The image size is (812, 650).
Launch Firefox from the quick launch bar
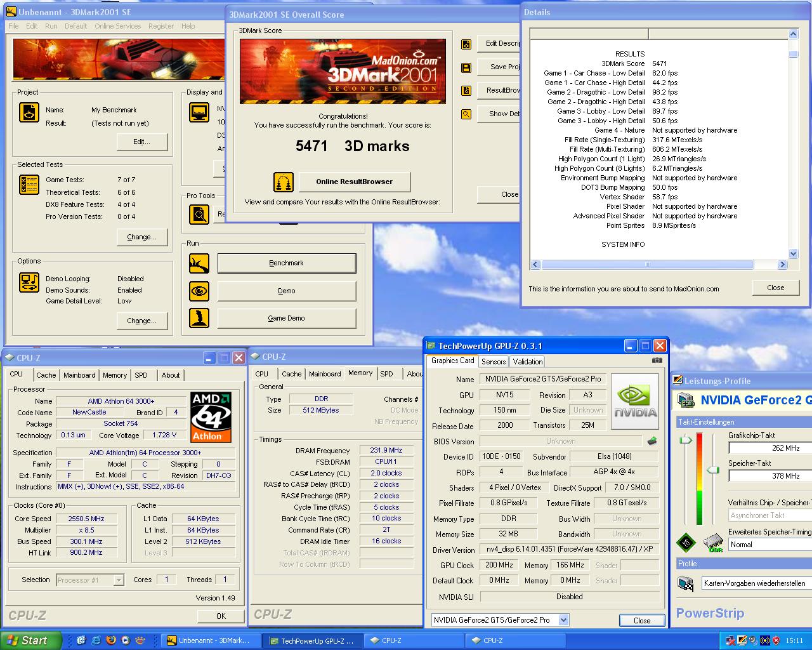(111, 640)
